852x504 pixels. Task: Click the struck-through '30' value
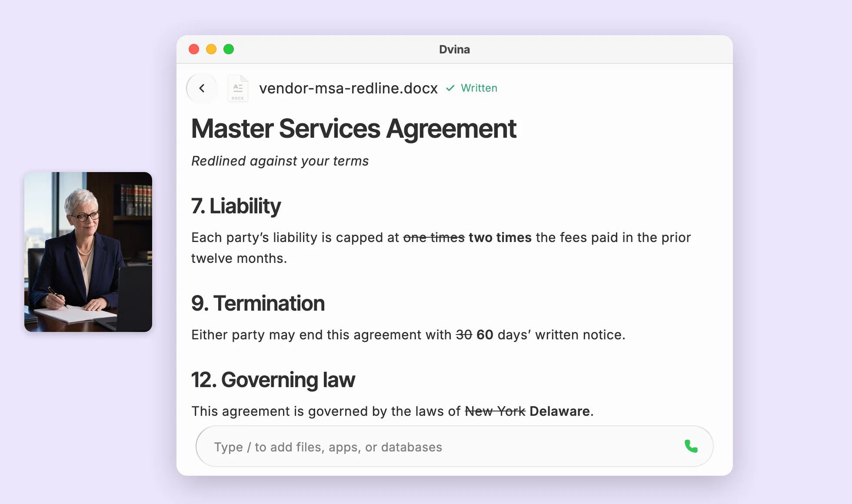(x=464, y=335)
